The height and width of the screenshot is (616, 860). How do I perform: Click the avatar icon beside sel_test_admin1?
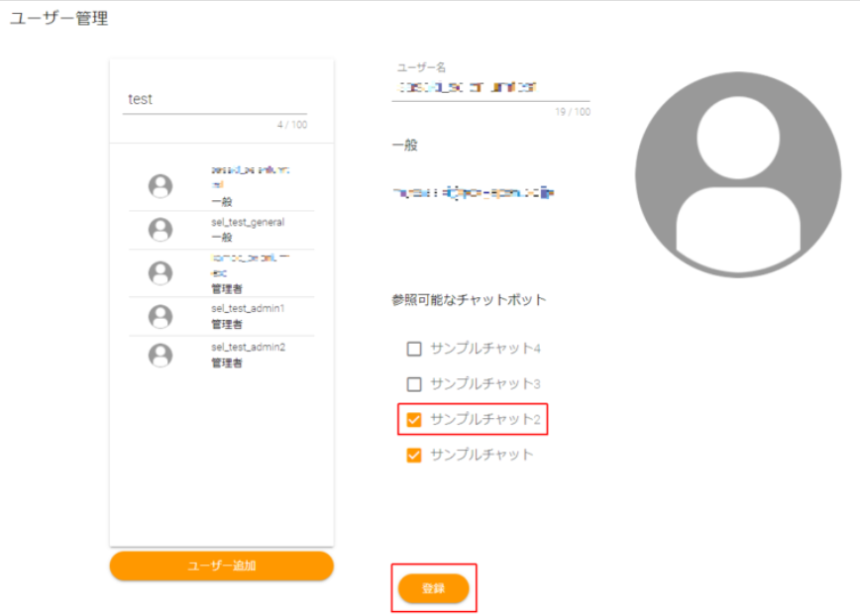coord(160,316)
